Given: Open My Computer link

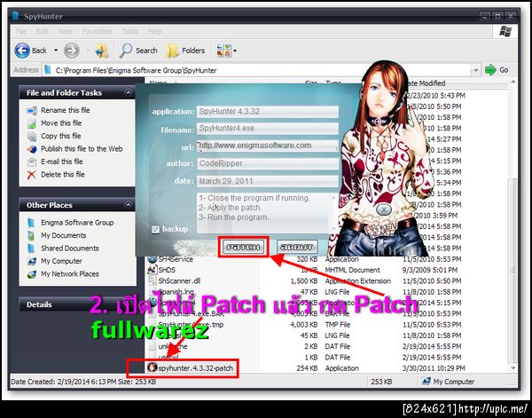Looking at the screenshot, I should 61,261.
